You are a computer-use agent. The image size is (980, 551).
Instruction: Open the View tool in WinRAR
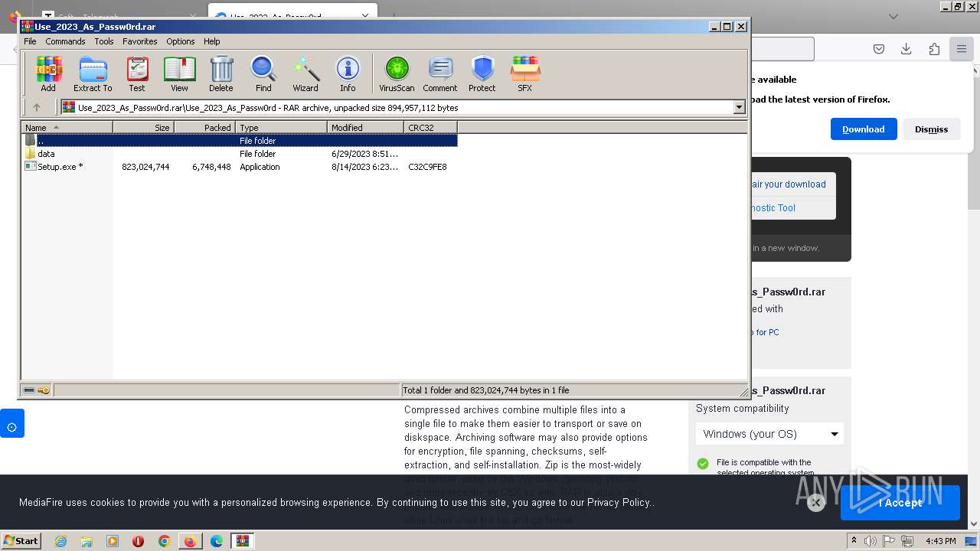(x=179, y=73)
